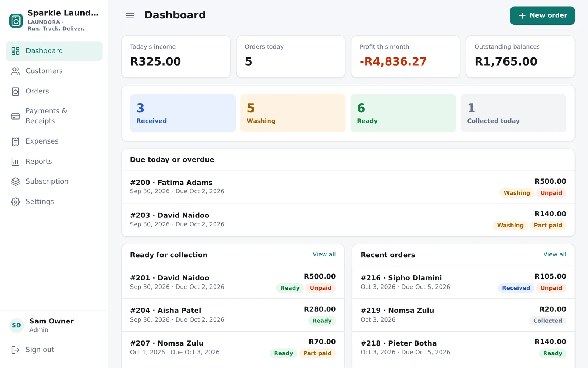Click the Dashboard grid icon in sidebar
Viewport: 588px width, 368px height.
click(15, 51)
